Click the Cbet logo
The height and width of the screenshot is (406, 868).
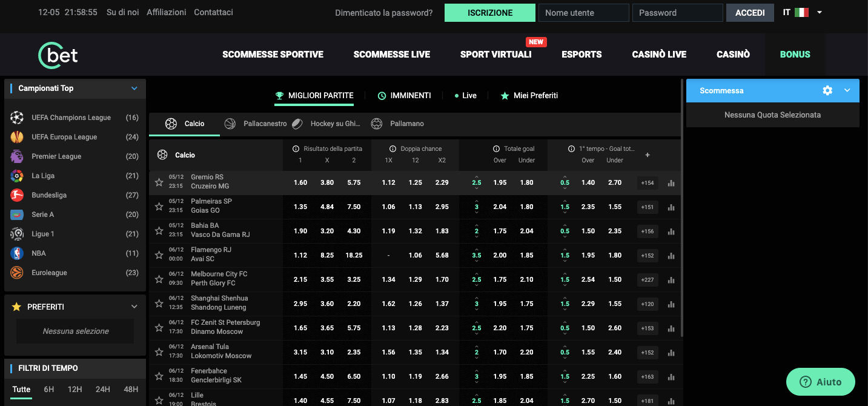coord(58,55)
